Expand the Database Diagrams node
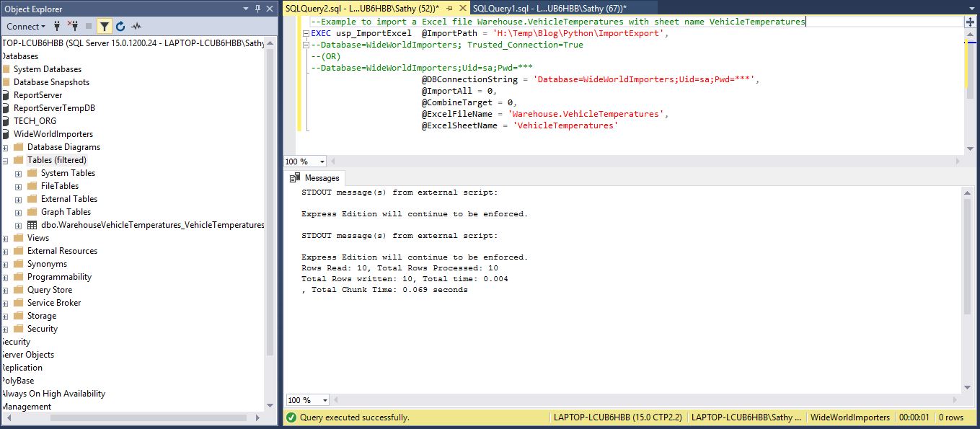This screenshot has width=980, height=429. tap(5, 147)
